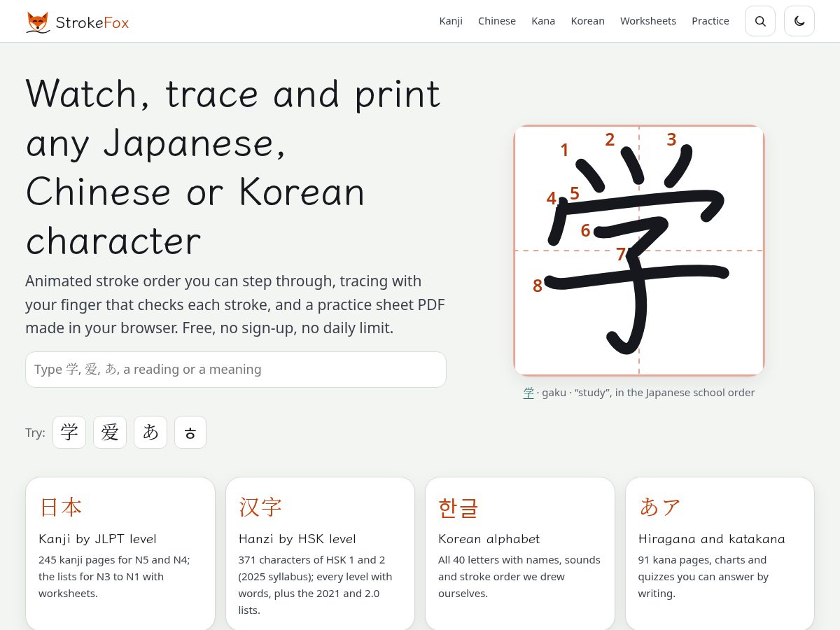The image size is (840, 630).
Task: Open the Kanji by JLPT level card
Action: coord(120,553)
